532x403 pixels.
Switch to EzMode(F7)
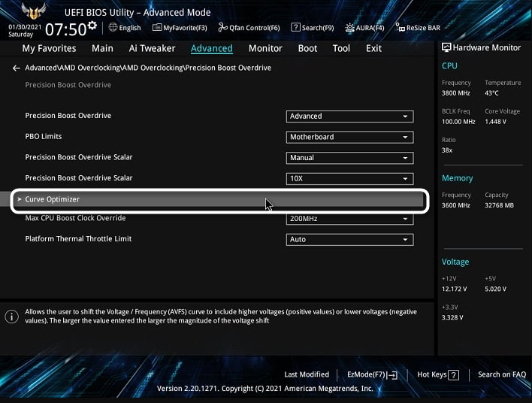tap(373, 374)
